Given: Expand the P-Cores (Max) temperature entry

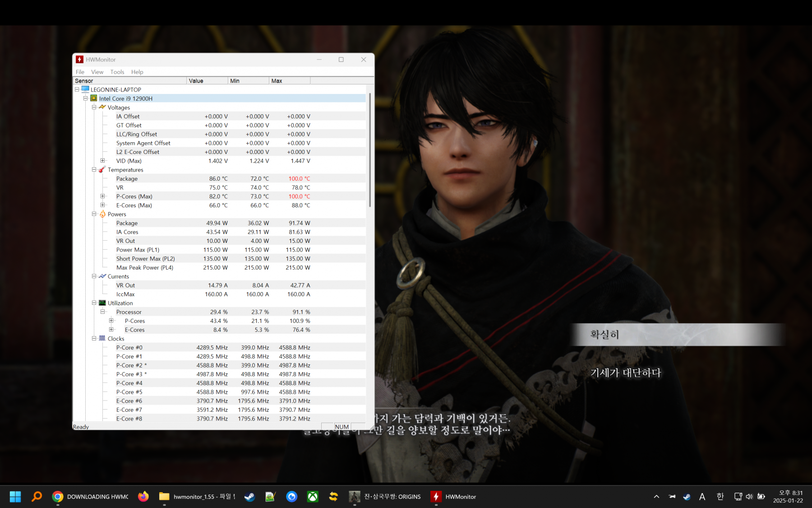Looking at the screenshot, I should (x=102, y=196).
